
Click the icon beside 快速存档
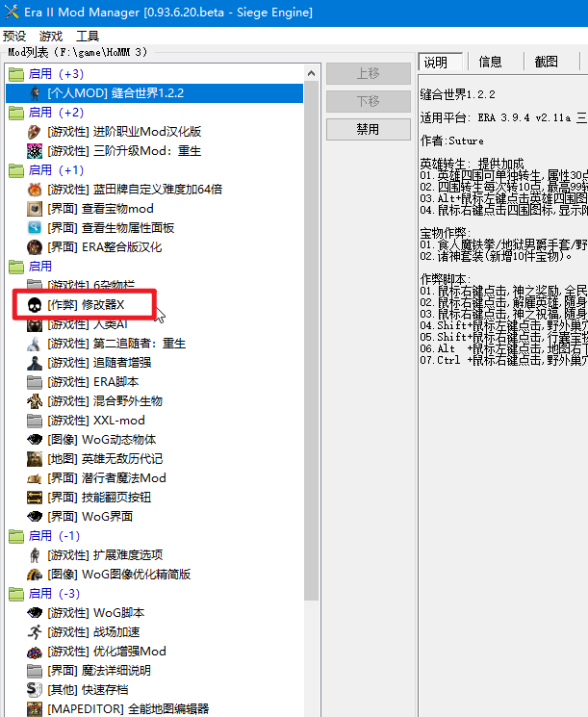tap(35, 690)
